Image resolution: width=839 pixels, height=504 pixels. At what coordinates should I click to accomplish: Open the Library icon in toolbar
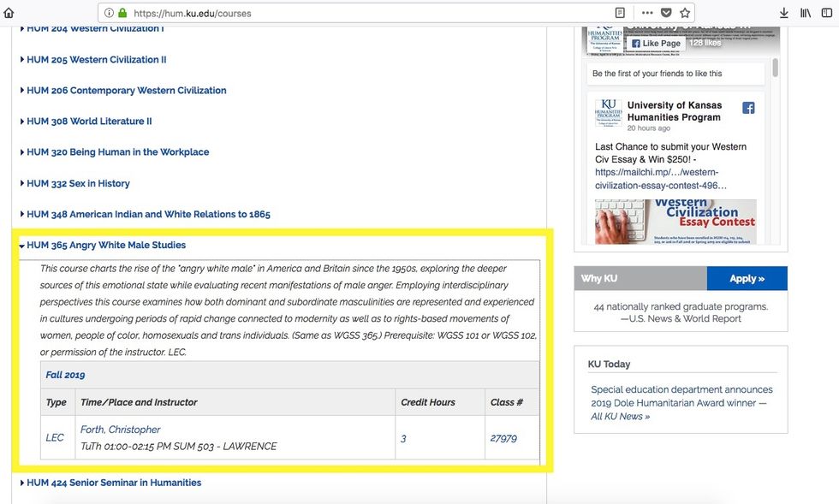tap(806, 13)
